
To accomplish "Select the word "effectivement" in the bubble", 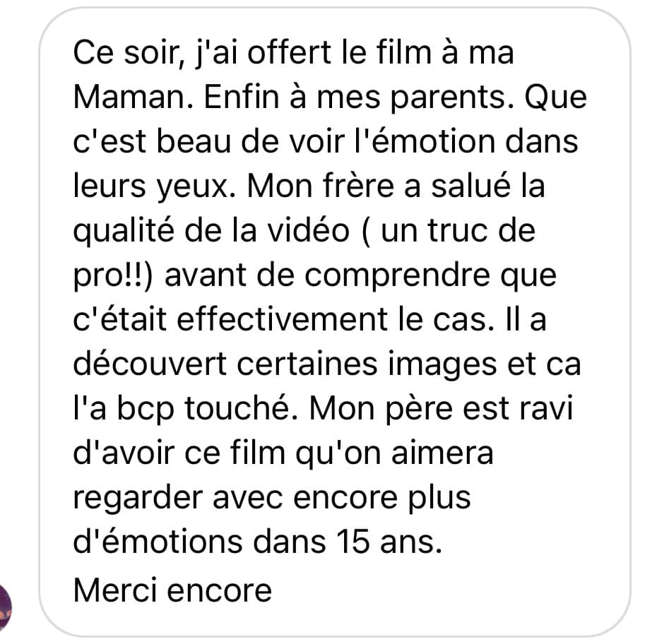I will click(x=283, y=319).
